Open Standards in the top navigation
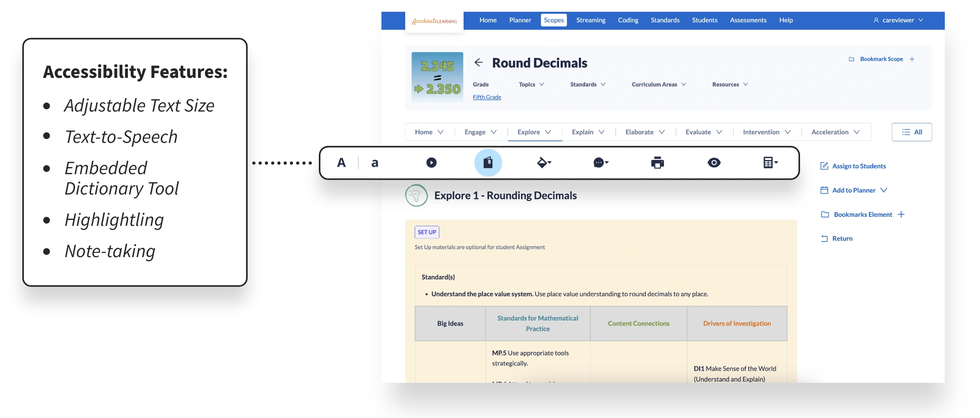The image size is (980, 418). pyautogui.click(x=665, y=20)
